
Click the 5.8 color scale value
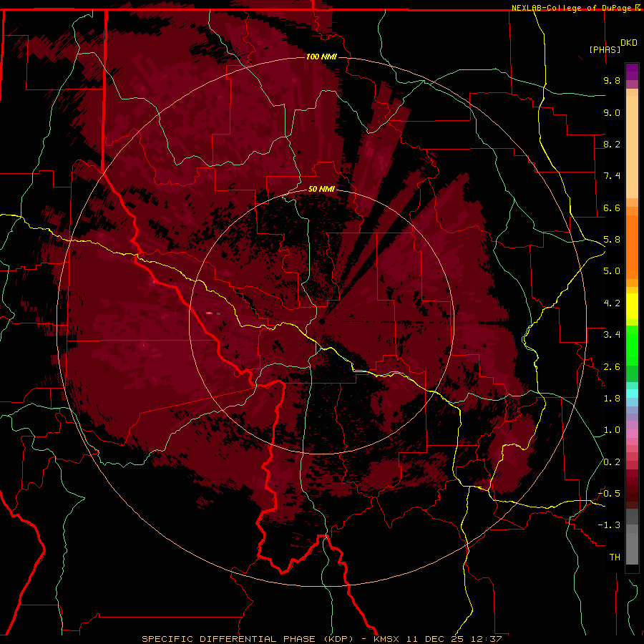[612, 240]
